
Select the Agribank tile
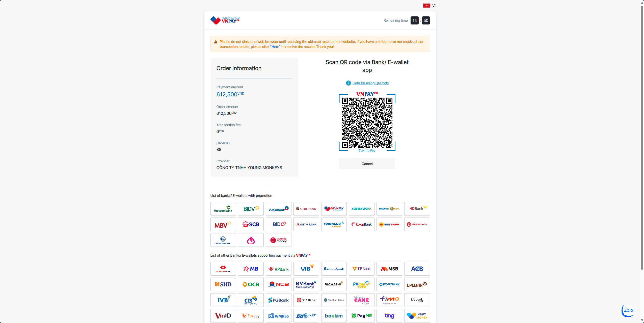click(x=306, y=209)
